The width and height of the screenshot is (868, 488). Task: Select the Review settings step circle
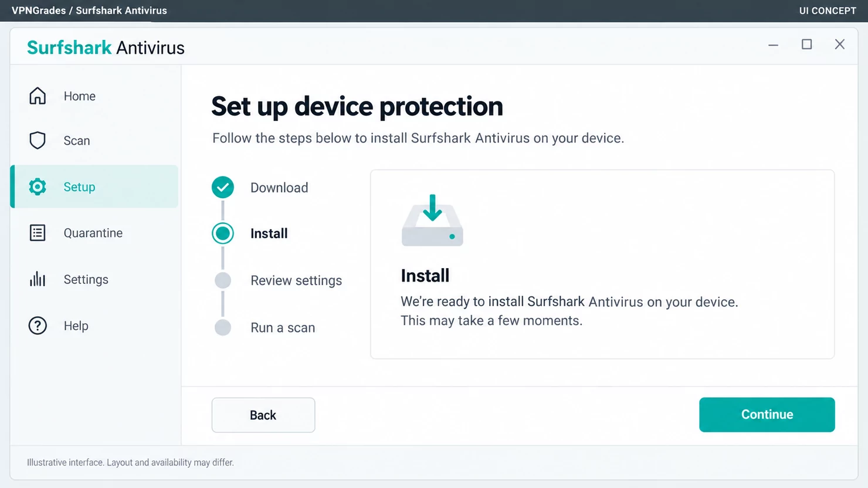tap(223, 280)
